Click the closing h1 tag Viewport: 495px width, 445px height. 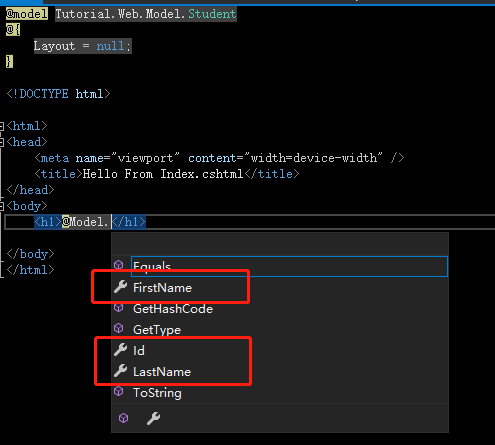point(129,222)
